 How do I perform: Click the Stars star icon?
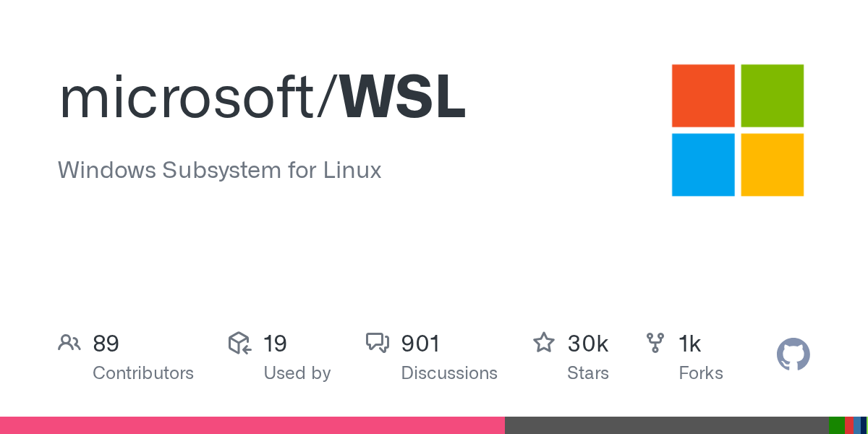tap(543, 343)
